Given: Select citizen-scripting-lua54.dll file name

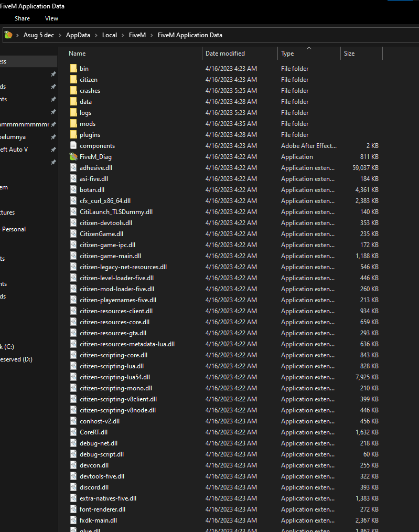Looking at the screenshot, I should pos(115,377).
